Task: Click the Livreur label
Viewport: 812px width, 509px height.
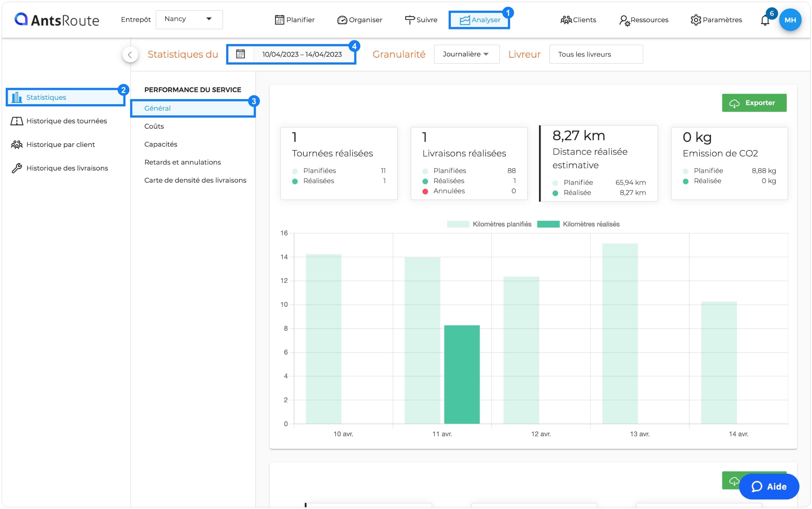Action: (x=524, y=54)
